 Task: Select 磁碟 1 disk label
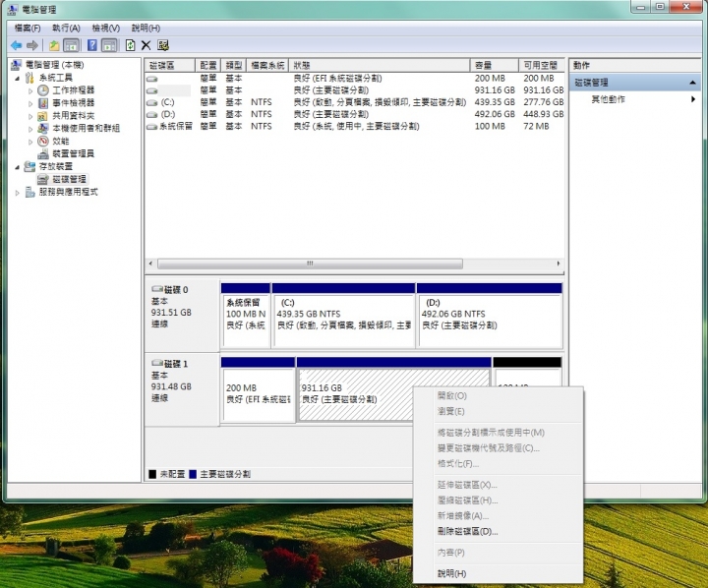[182, 390]
